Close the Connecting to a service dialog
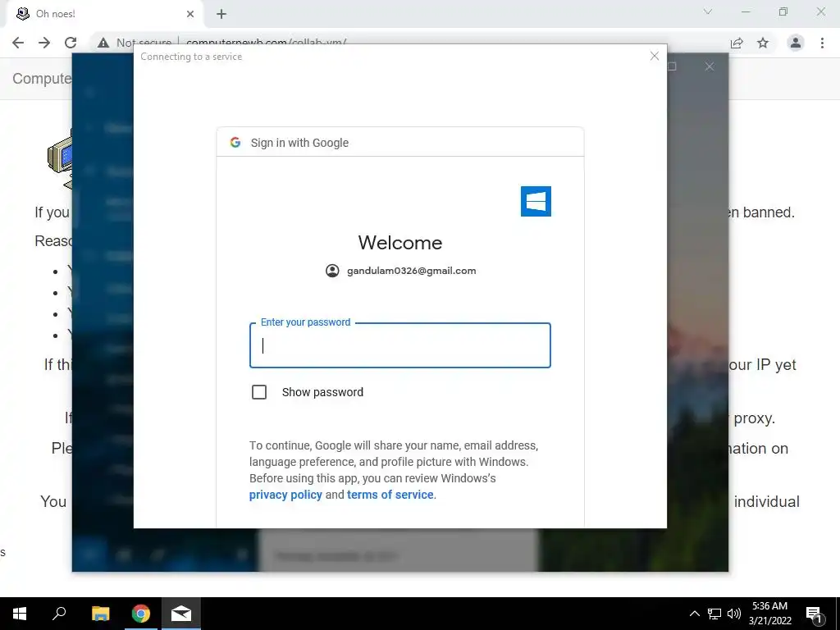Image resolution: width=840 pixels, height=630 pixels. point(654,56)
